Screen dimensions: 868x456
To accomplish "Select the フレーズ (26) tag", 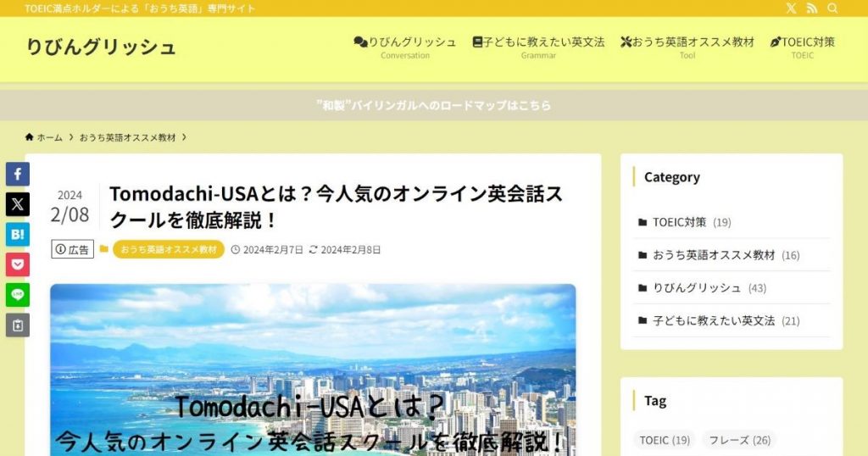I will tap(739, 441).
